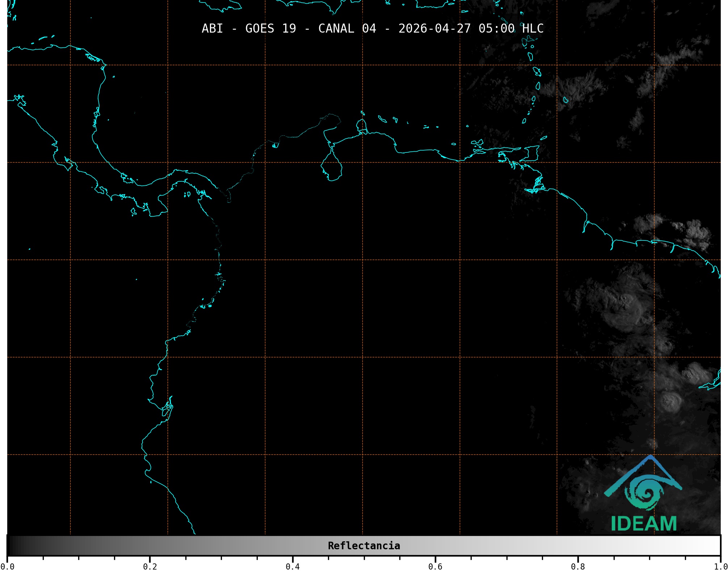Click the 0.0 colorbar tick label
Screen dimensions: 728x571
tap(7, 567)
